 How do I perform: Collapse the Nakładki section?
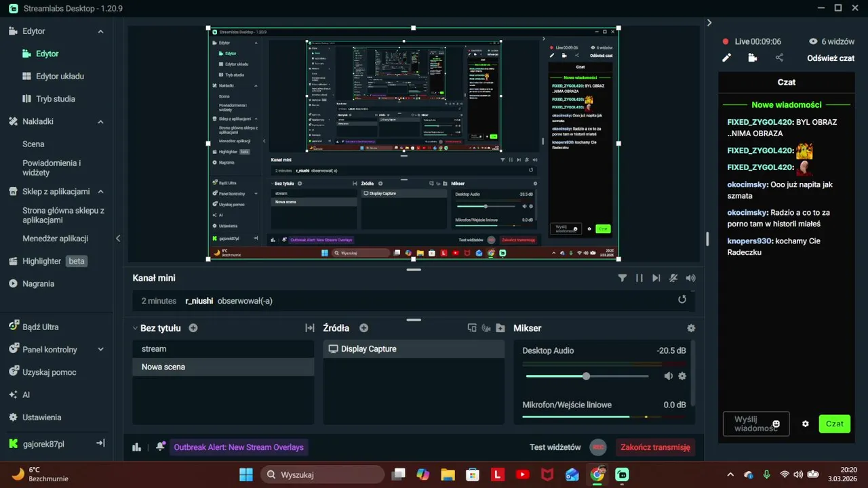(100, 121)
